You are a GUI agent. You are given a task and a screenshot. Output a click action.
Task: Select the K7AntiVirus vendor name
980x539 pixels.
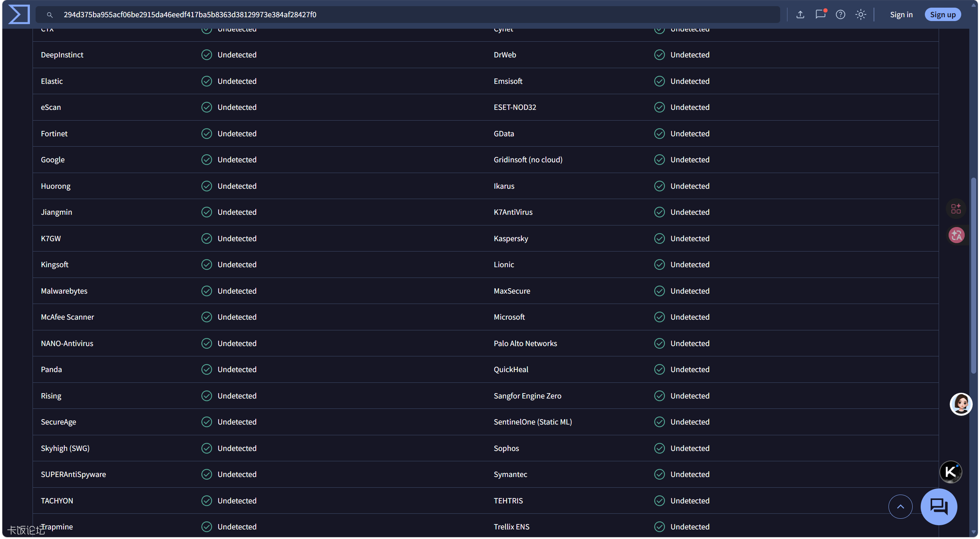(x=513, y=212)
